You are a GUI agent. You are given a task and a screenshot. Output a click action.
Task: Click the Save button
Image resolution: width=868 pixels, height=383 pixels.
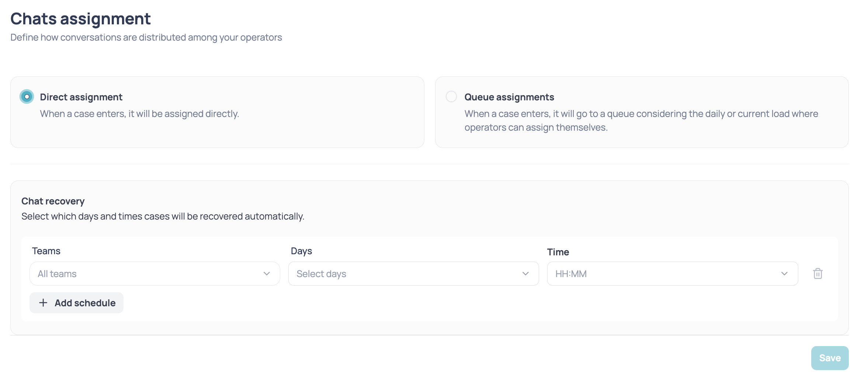[x=830, y=358]
